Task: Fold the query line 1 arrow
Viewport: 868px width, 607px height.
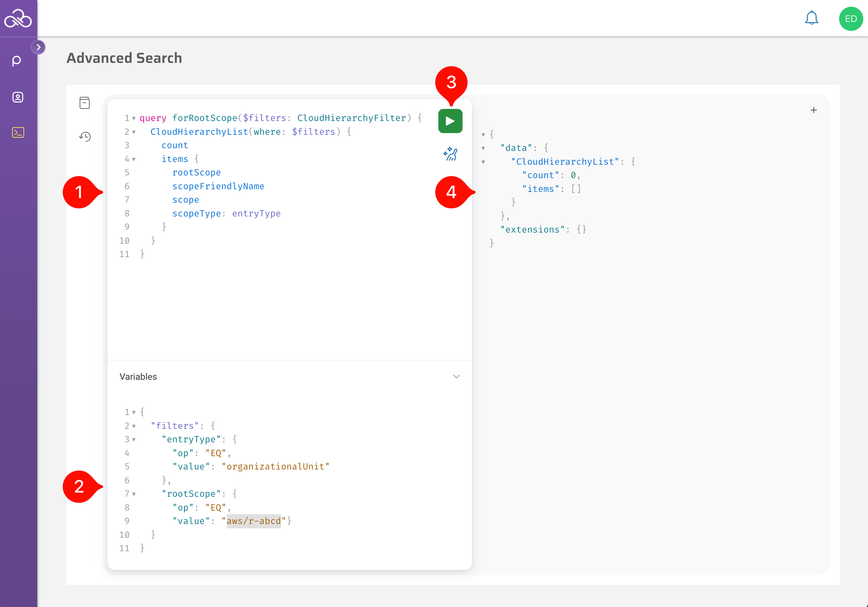Action: coord(134,118)
